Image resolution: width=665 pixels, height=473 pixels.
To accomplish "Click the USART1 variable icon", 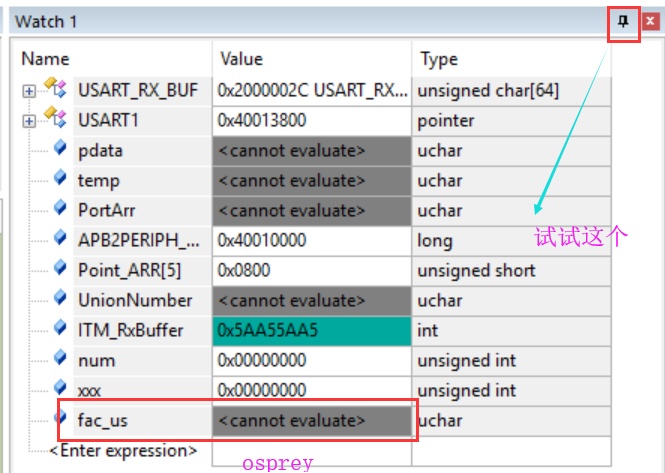I will [x=56, y=117].
